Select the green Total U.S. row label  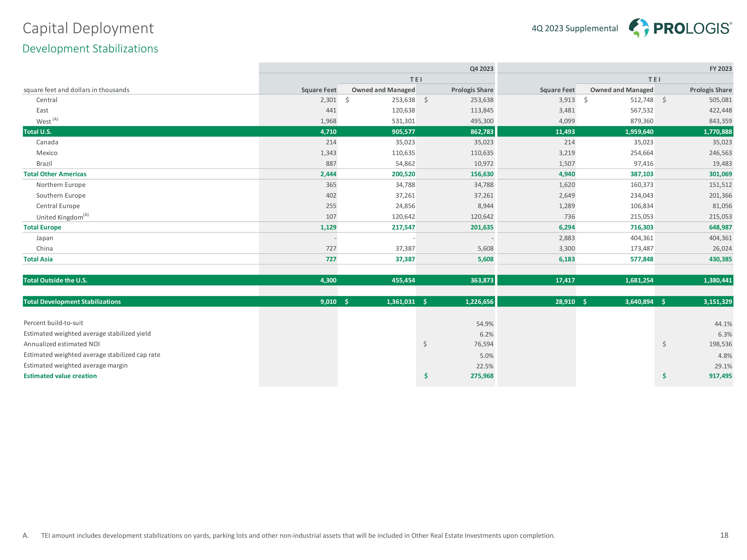(x=38, y=132)
